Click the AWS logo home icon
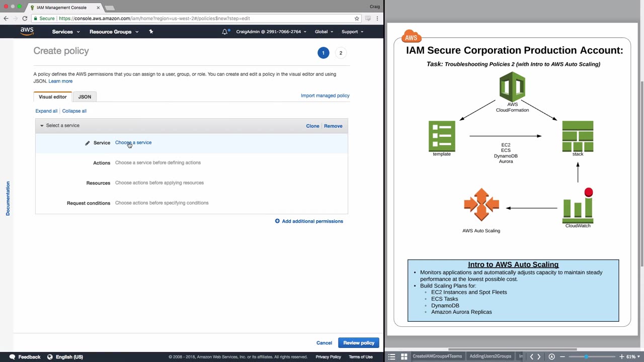The height and width of the screenshot is (362, 644). coord(27,31)
